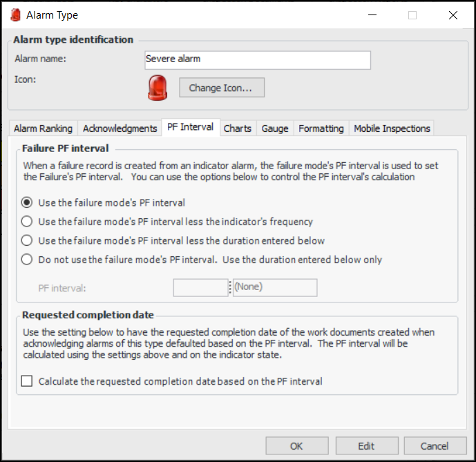The height and width of the screenshot is (462, 476).
Task: Switch to the Charts tab
Action: [237, 128]
